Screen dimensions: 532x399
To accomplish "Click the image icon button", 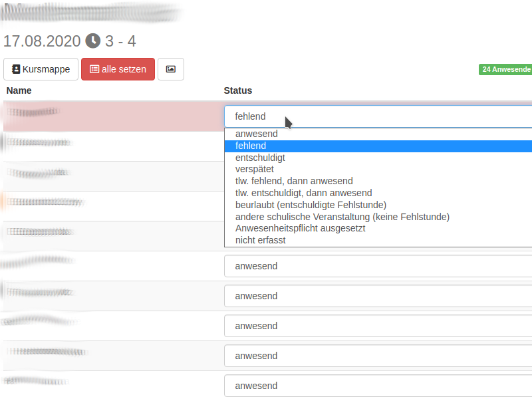I will [171, 69].
